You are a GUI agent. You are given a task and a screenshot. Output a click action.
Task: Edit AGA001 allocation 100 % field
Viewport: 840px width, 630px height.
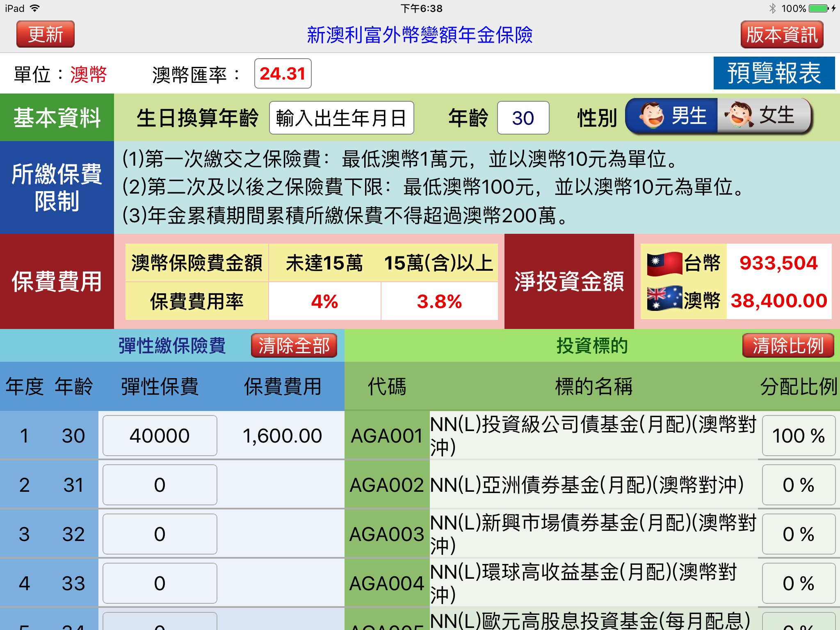tap(799, 436)
